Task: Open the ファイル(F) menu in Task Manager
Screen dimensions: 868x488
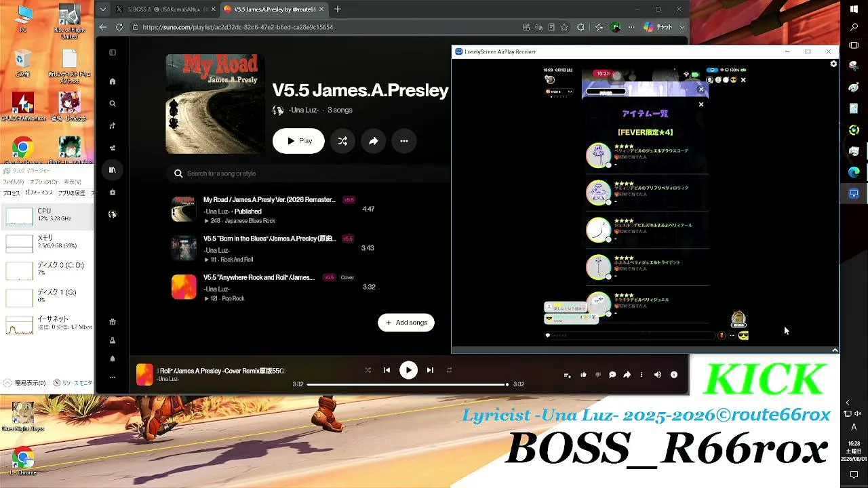Action: point(13,182)
